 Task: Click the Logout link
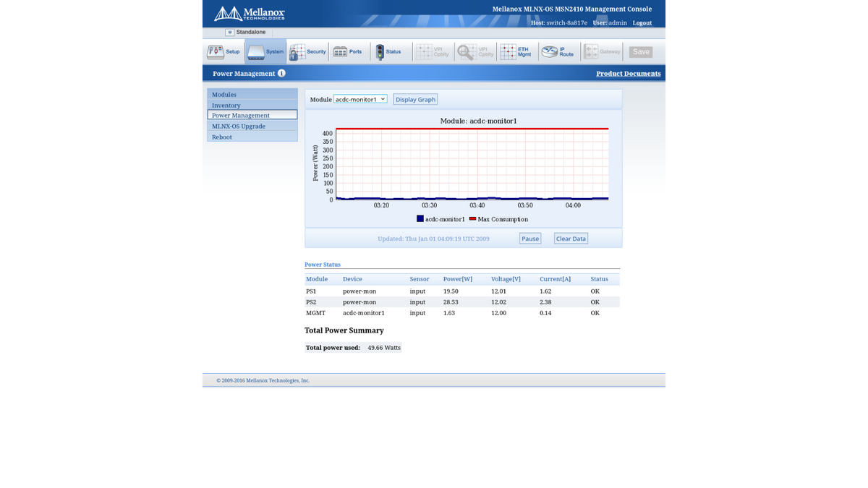[x=642, y=23]
